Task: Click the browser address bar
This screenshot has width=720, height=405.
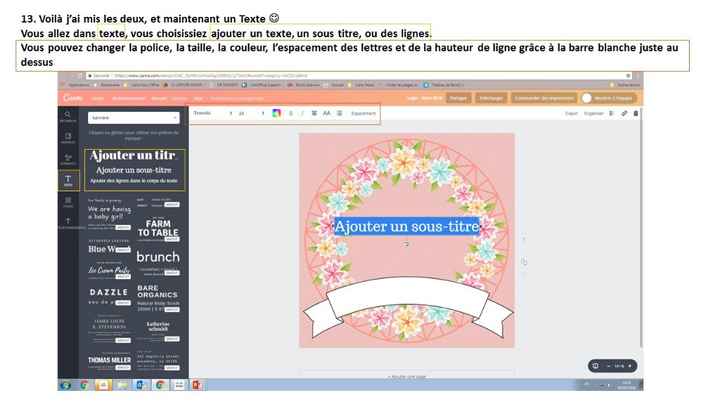Action: pos(358,76)
